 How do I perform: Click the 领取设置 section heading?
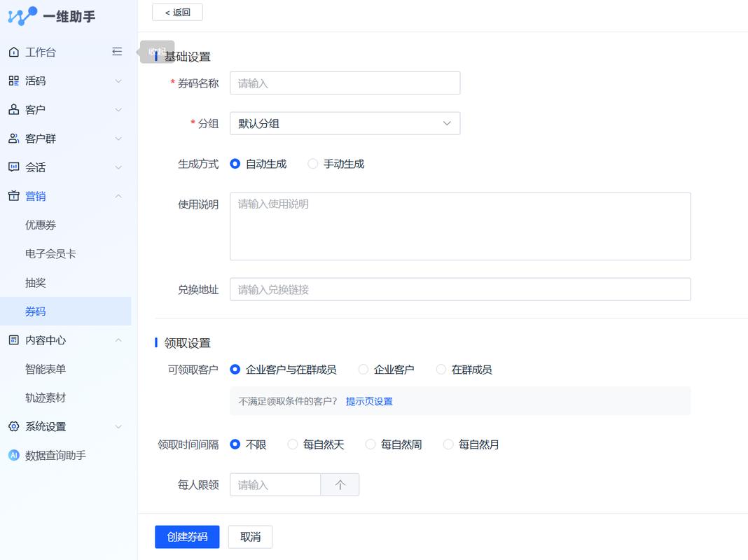188,343
